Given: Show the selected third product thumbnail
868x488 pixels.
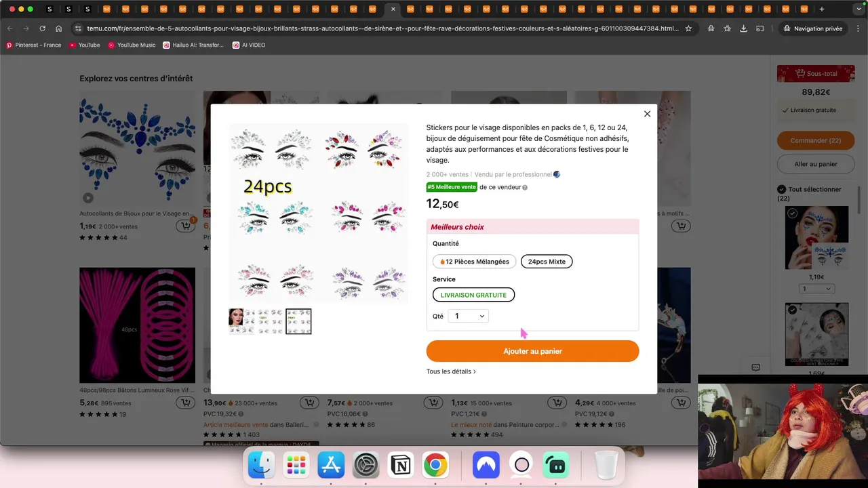Looking at the screenshot, I should click(x=298, y=321).
